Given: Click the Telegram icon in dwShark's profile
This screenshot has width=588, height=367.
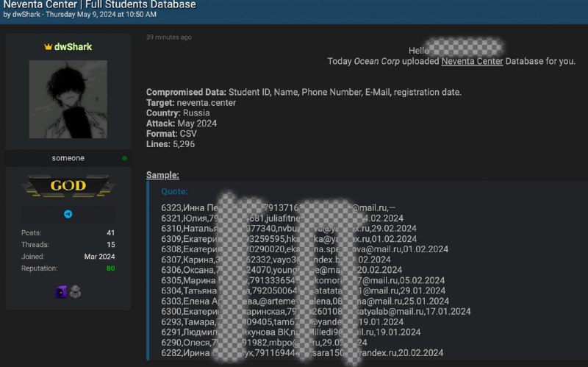Looking at the screenshot, I should 68,214.
